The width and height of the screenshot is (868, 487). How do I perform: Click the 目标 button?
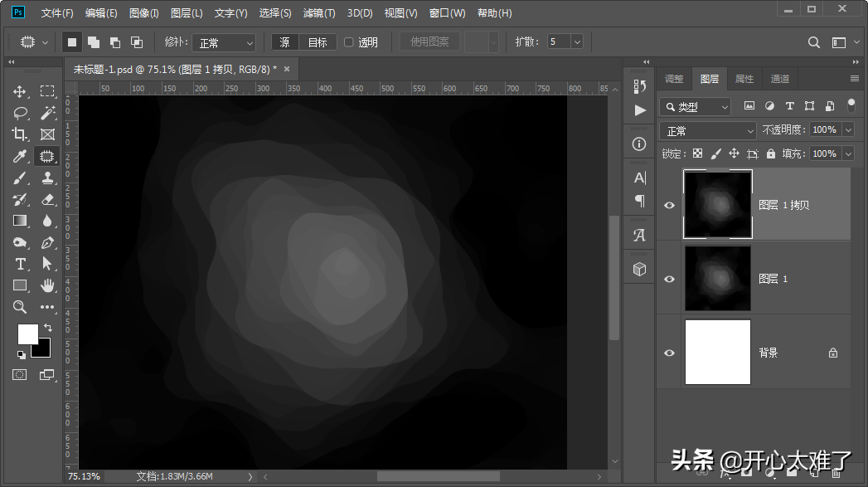coord(318,42)
